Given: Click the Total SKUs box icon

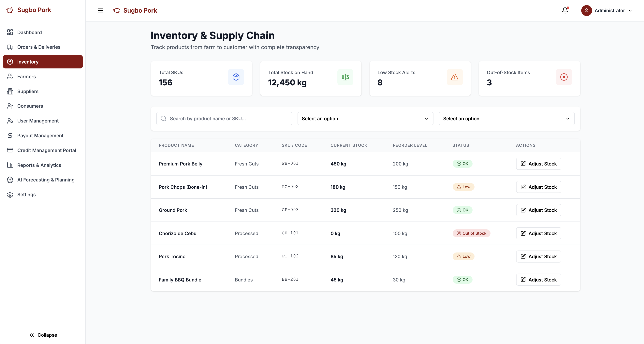Looking at the screenshot, I should [236, 77].
